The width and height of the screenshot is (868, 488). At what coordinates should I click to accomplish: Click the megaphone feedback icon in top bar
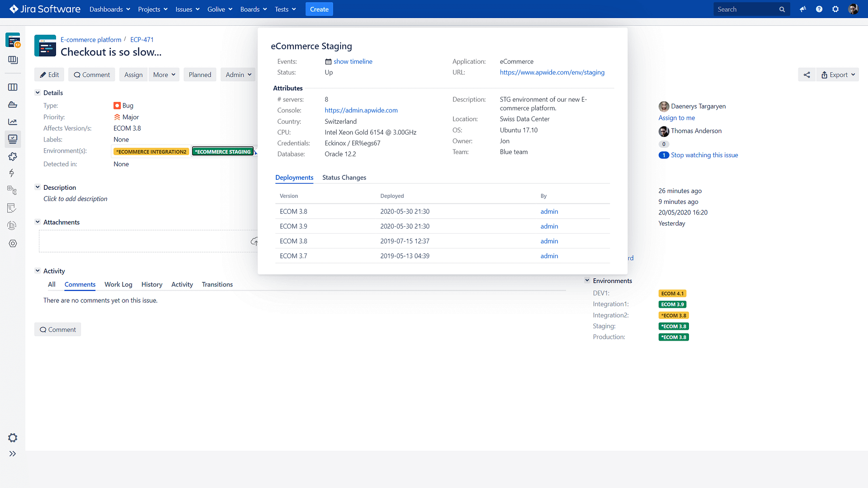point(803,9)
